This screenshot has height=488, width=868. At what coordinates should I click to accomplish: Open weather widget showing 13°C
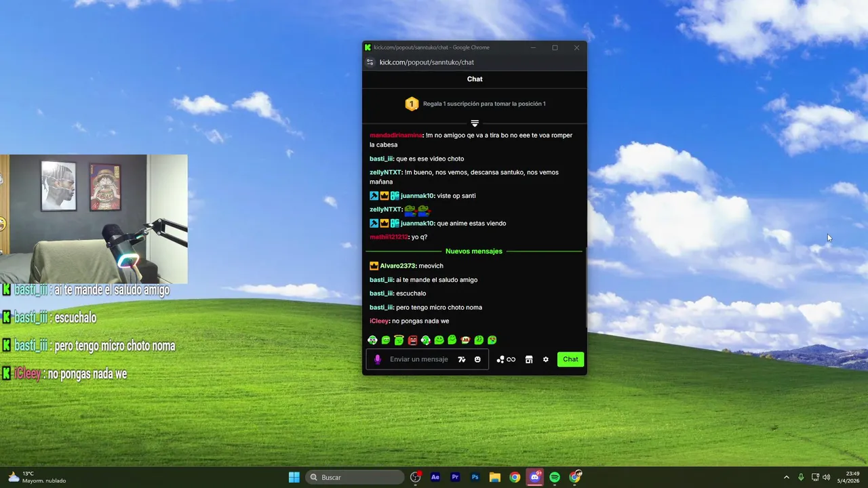coord(37,477)
